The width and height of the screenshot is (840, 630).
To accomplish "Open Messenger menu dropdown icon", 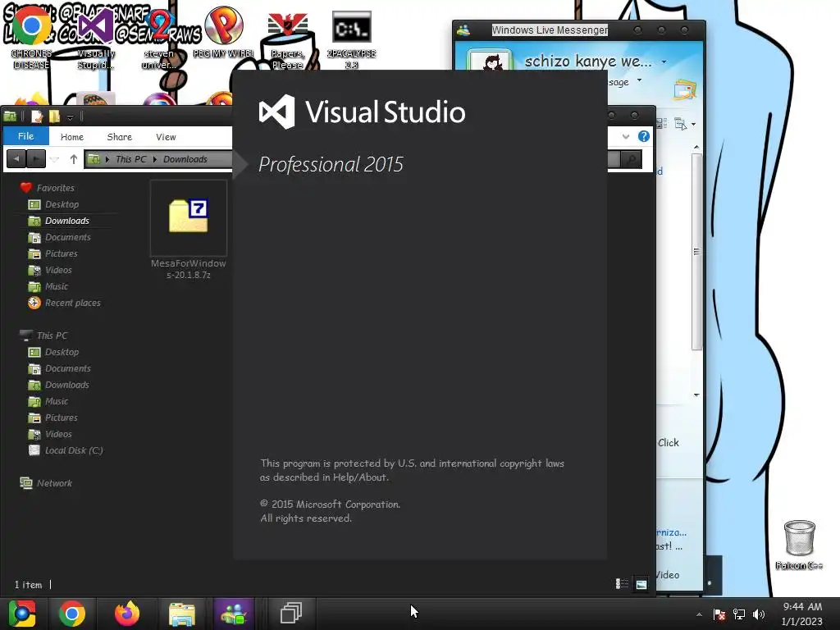I will (684, 125).
